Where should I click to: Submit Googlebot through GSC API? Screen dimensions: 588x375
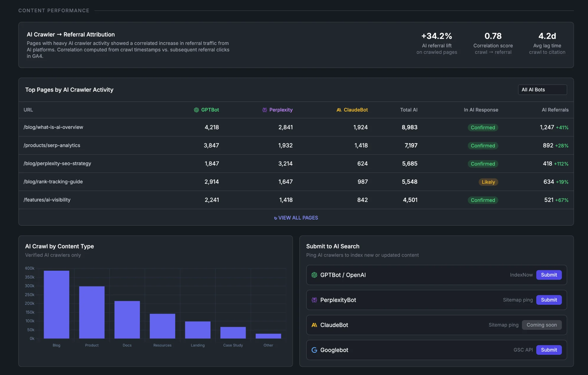click(x=549, y=350)
